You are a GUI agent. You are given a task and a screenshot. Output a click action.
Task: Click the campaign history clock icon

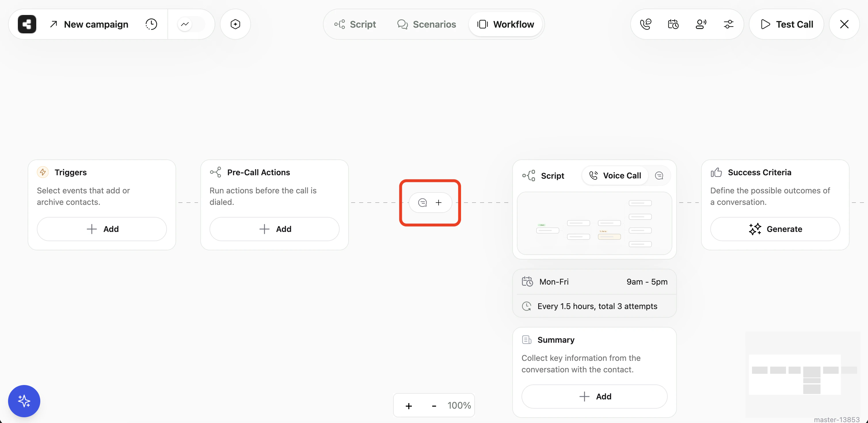click(151, 24)
